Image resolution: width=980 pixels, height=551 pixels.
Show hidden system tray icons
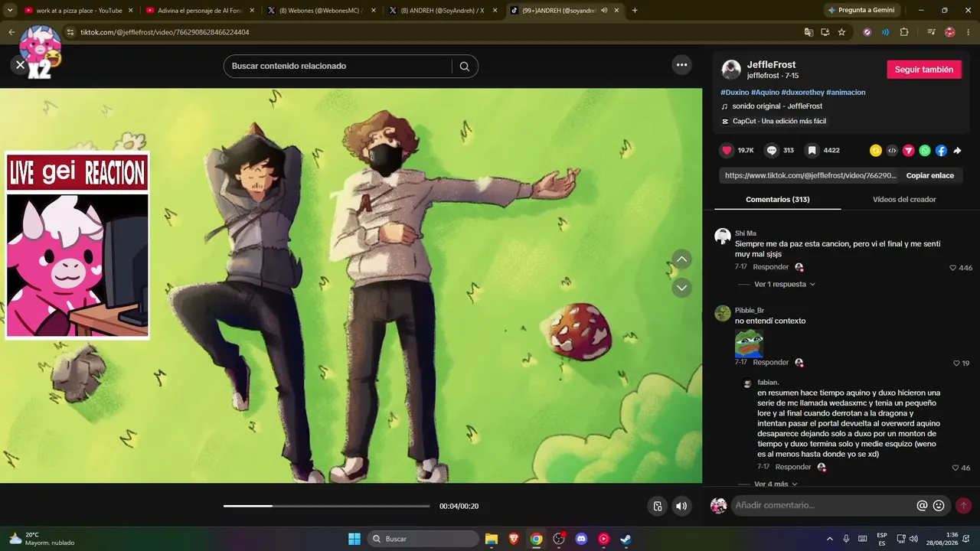829,539
